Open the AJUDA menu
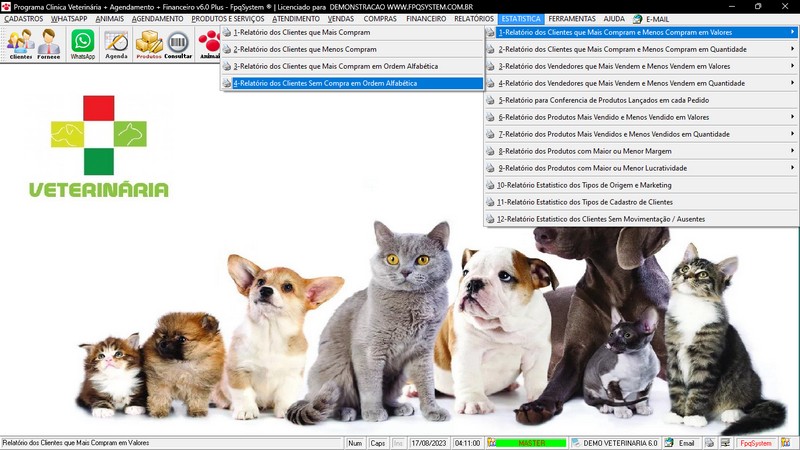Screen dimensions: 800x450 tap(614, 19)
